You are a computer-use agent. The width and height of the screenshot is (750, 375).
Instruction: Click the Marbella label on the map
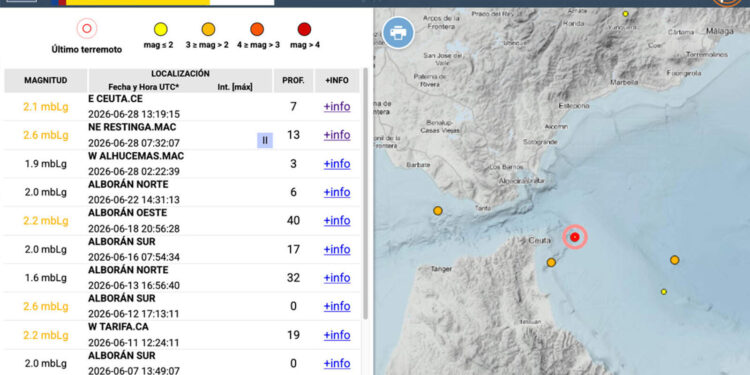pyautogui.click(x=624, y=82)
